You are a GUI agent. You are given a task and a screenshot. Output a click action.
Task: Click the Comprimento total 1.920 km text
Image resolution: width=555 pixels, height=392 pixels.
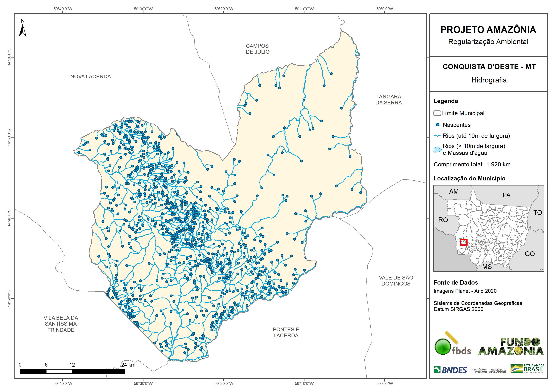(472, 164)
